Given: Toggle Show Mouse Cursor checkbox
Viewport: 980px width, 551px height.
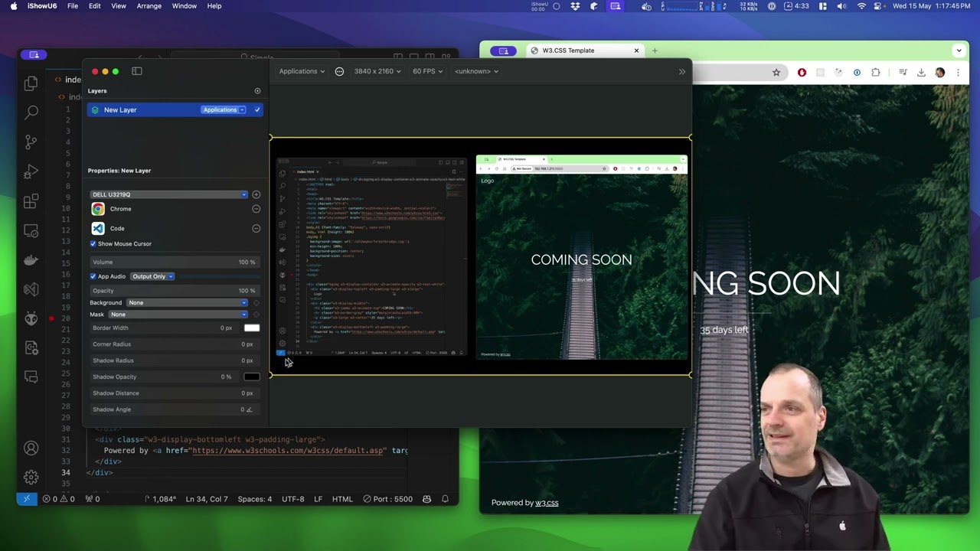Looking at the screenshot, I should pos(93,244).
